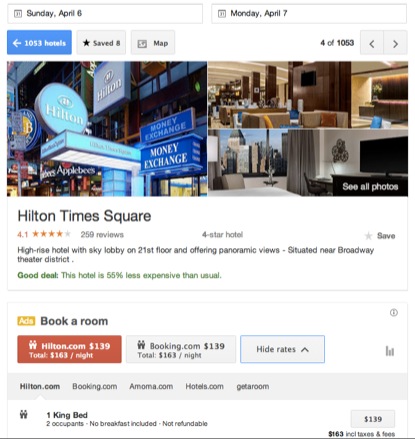Switch to the Amoma.com rates tab
The width and height of the screenshot is (415, 439).
(151, 386)
